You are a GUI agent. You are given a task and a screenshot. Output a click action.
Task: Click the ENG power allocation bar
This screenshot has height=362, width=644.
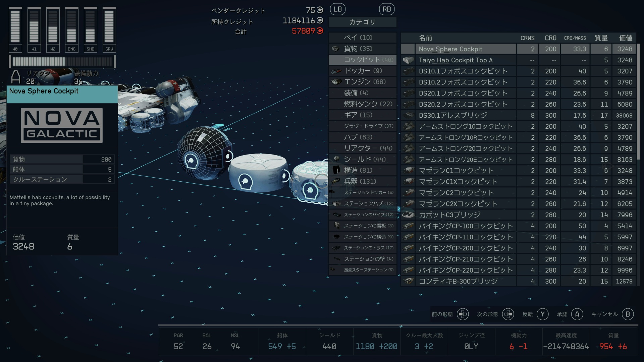point(71,30)
